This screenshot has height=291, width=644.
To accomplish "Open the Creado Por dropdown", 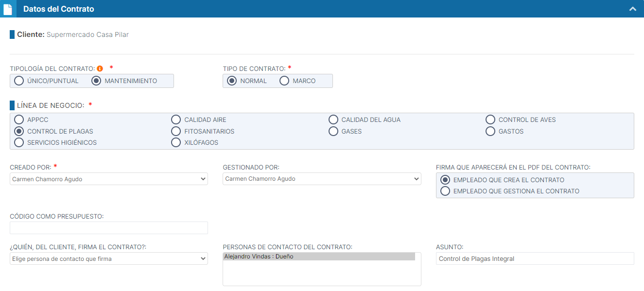I will pyautogui.click(x=108, y=179).
